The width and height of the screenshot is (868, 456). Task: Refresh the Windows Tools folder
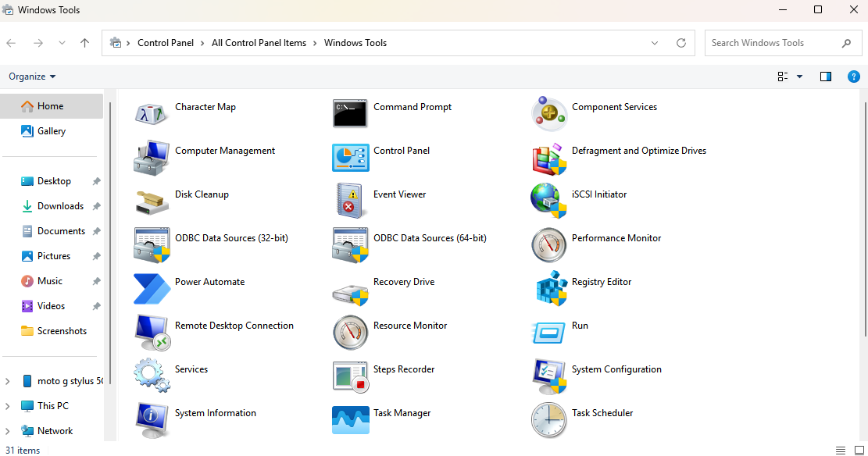click(x=681, y=43)
